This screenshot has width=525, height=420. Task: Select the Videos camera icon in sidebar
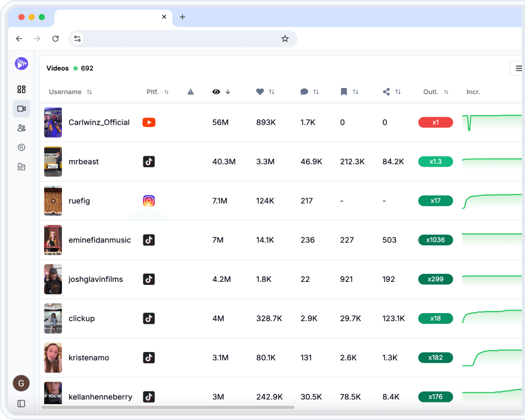(x=21, y=108)
